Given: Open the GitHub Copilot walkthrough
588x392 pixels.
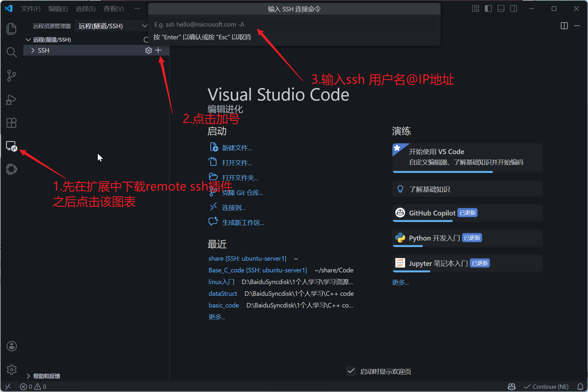Looking at the screenshot, I should pos(467,213).
